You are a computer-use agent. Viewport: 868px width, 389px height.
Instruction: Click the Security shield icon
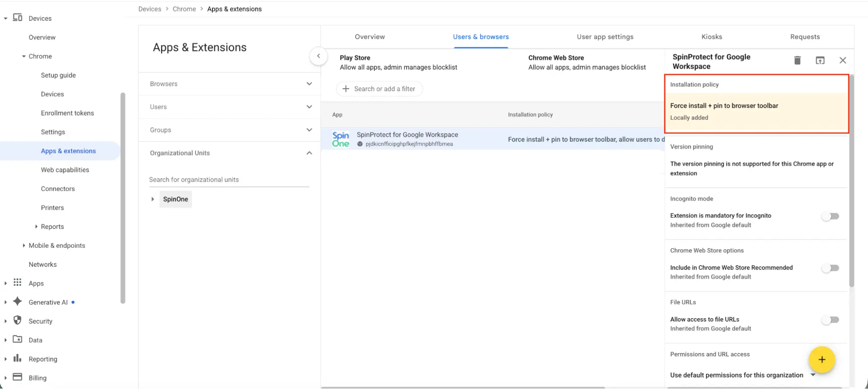[17, 320]
